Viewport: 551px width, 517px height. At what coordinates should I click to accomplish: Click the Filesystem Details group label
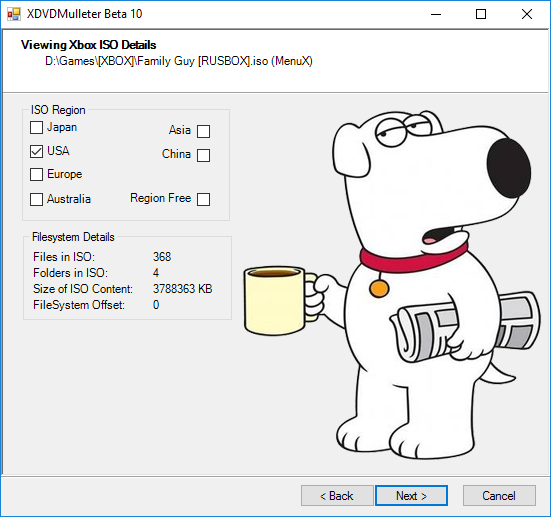73,237
